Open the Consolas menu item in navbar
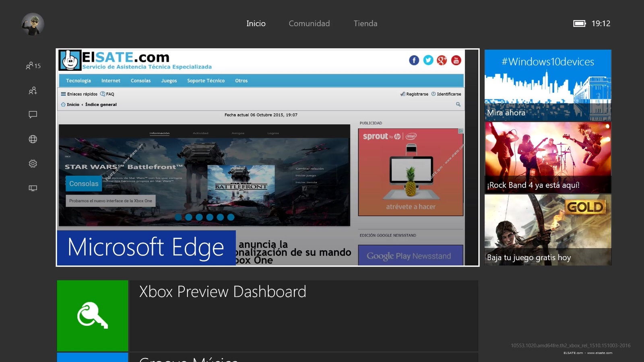The width and height of the screenshot is (644, 362). tap(140, 81)
